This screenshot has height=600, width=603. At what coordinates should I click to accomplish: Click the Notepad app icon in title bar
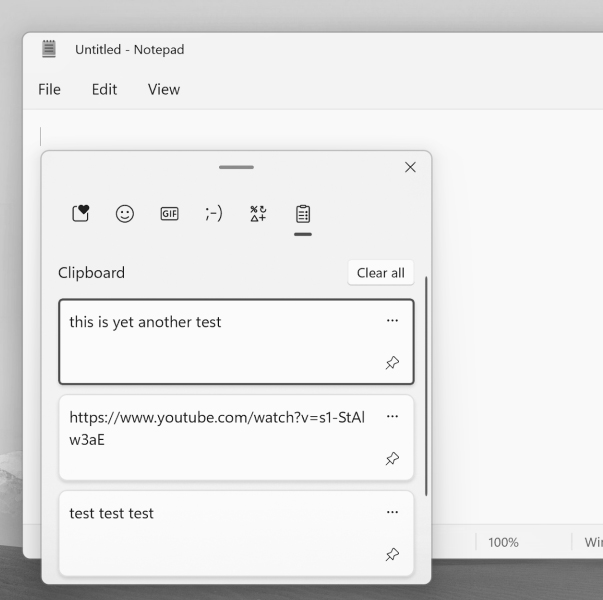(49, 49)
